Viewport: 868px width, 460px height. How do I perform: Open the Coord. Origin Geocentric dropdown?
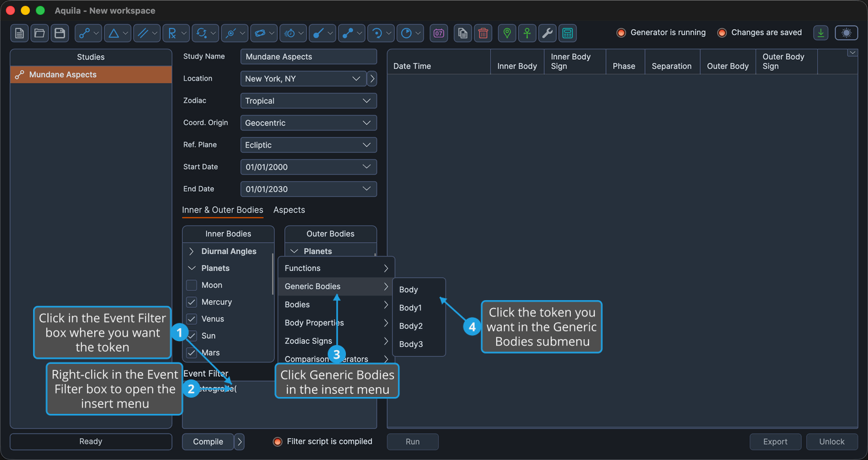point(309,123)
